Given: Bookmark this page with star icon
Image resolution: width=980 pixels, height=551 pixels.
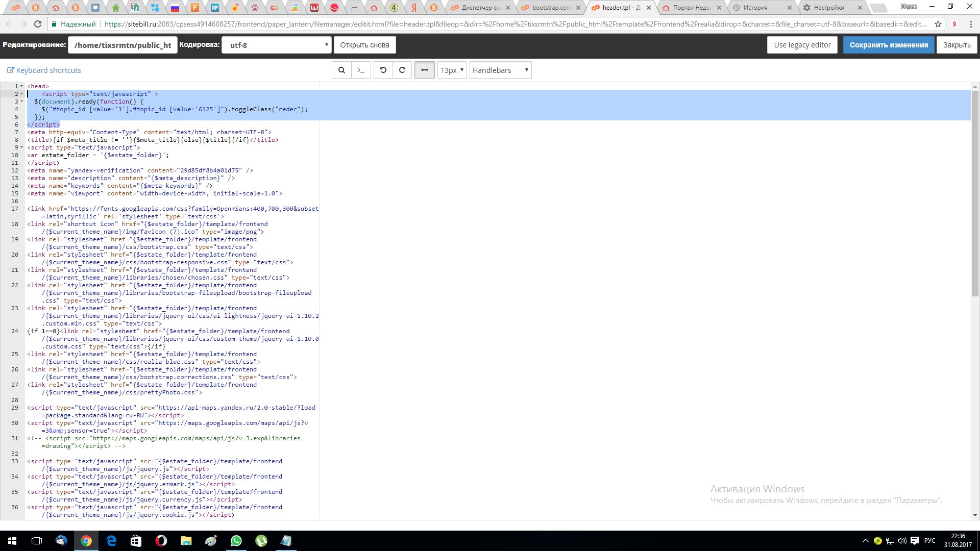Looking at the screenshot, I should (x=938, y=24).
